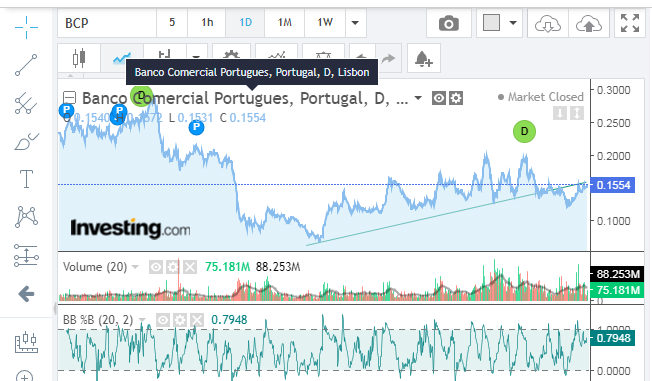Select the XABCD pattern tool
The height and width of the screenshot is (381, 652).
(26, 217)
